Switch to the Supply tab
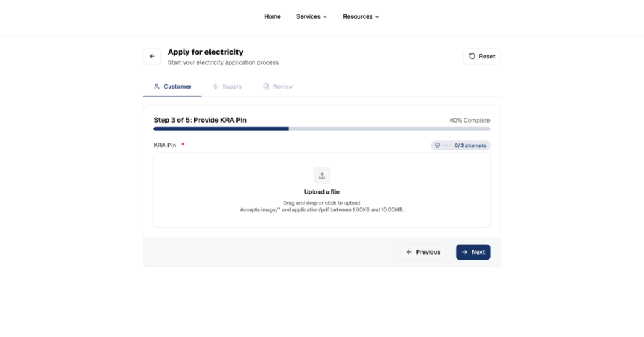The image size is (644, 337). [227, 86]
